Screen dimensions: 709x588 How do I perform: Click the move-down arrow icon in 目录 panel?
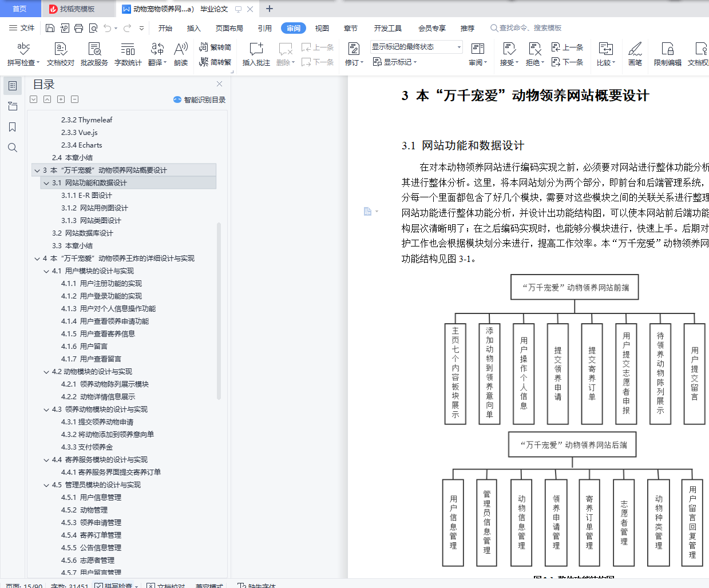34,99
